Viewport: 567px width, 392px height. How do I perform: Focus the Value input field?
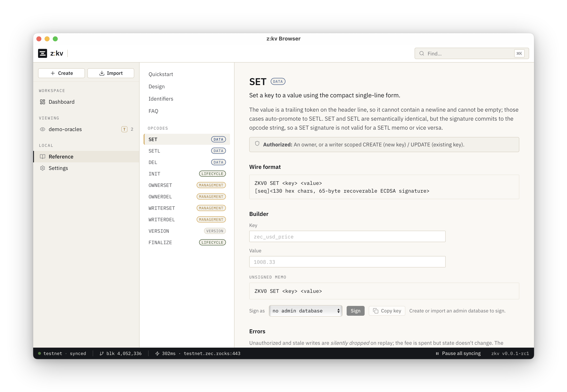pyautogui.click(x=347, y=262)
